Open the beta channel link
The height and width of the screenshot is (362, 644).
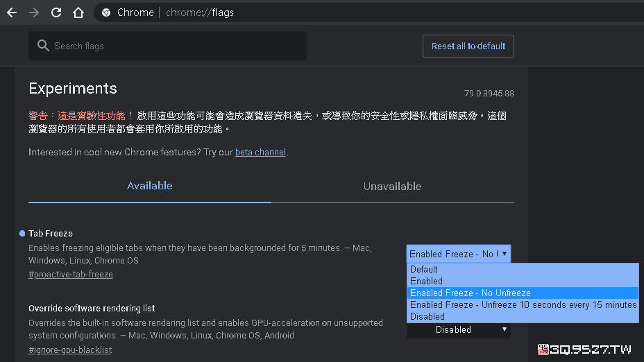point(260,153)
